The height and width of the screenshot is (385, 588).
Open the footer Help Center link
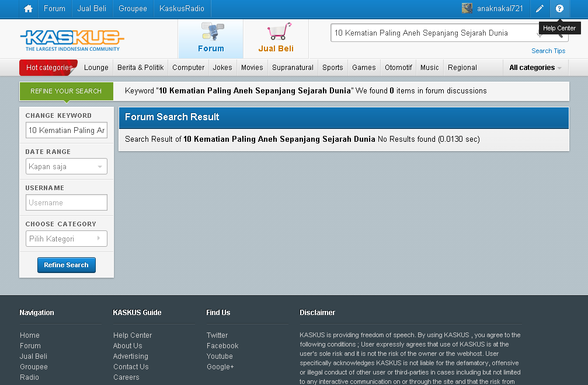coord(133,335)
